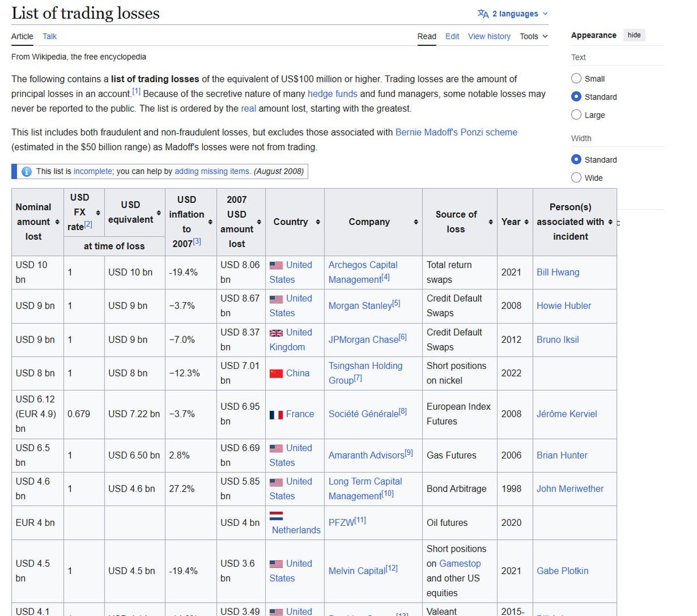Sort by Person(s) associated with incident
Viewport: 697px width, 616px height.
610,222
